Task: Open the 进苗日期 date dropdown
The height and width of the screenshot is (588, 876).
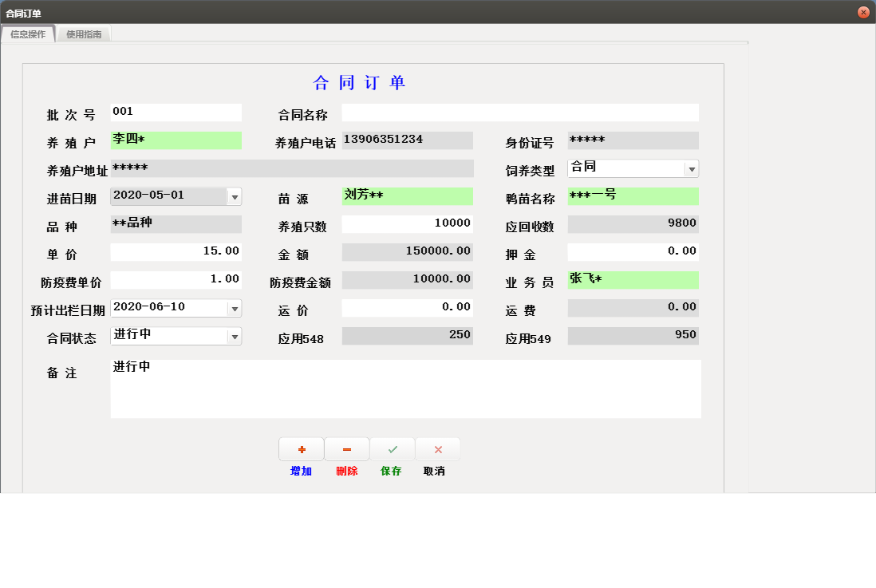Action: pos(235,196)
